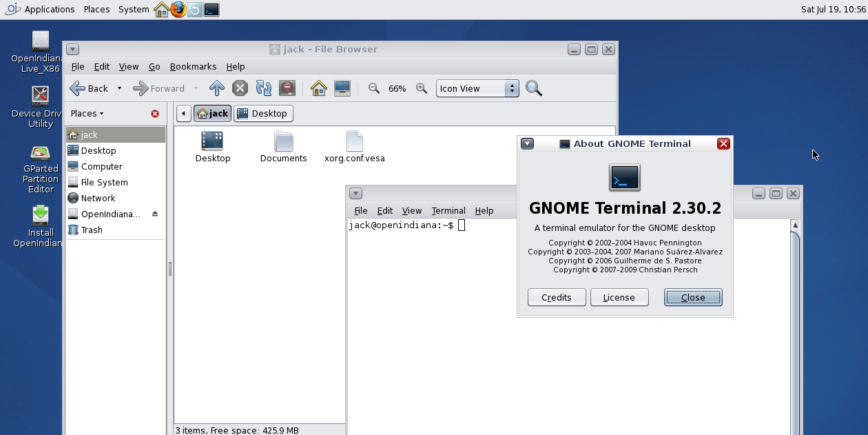868x435 pixels.
Task: Open Help menu in File Browser
Action: [236, 67]
